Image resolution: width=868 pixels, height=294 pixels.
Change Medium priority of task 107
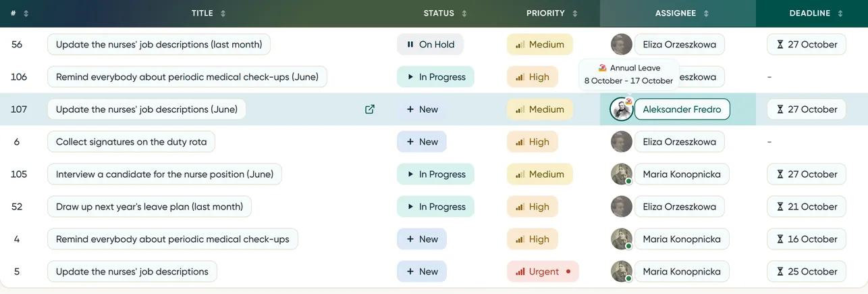pyautogui.click(x=540, y=109)
